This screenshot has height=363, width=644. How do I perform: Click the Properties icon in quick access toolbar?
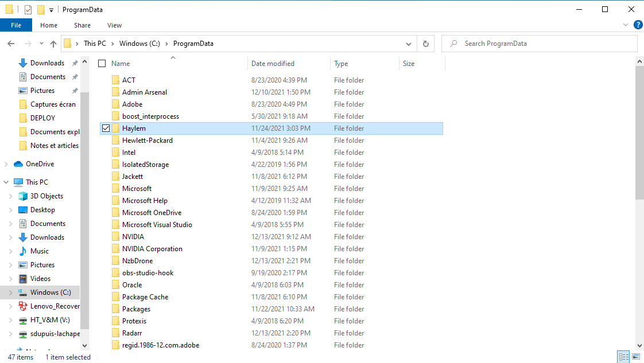click(x=28, y=10)
